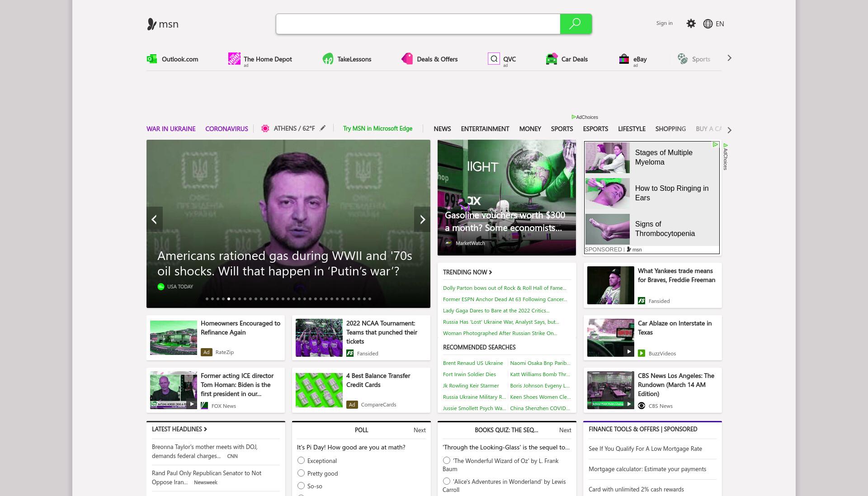Select the So-so poll option
The width and height of the screenshot is (868, 496).
(x=301, y=486)
